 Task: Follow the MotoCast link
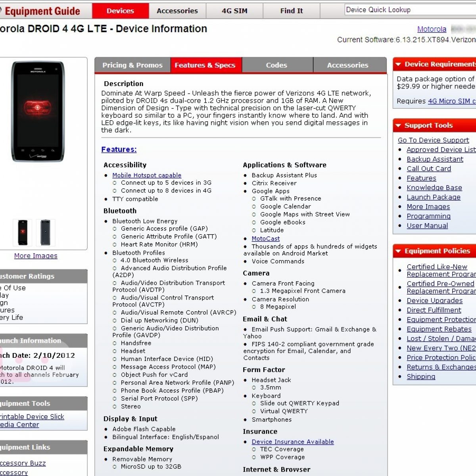(265, 238)
